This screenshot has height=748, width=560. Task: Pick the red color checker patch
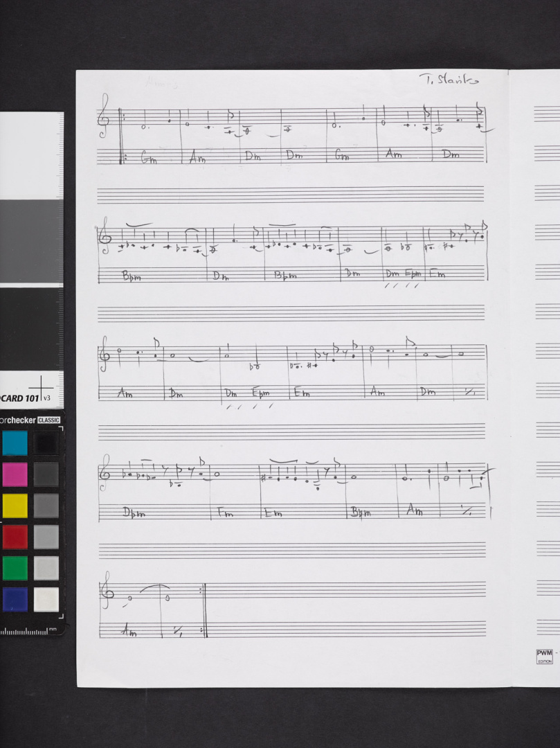click(x=15, y=537)
